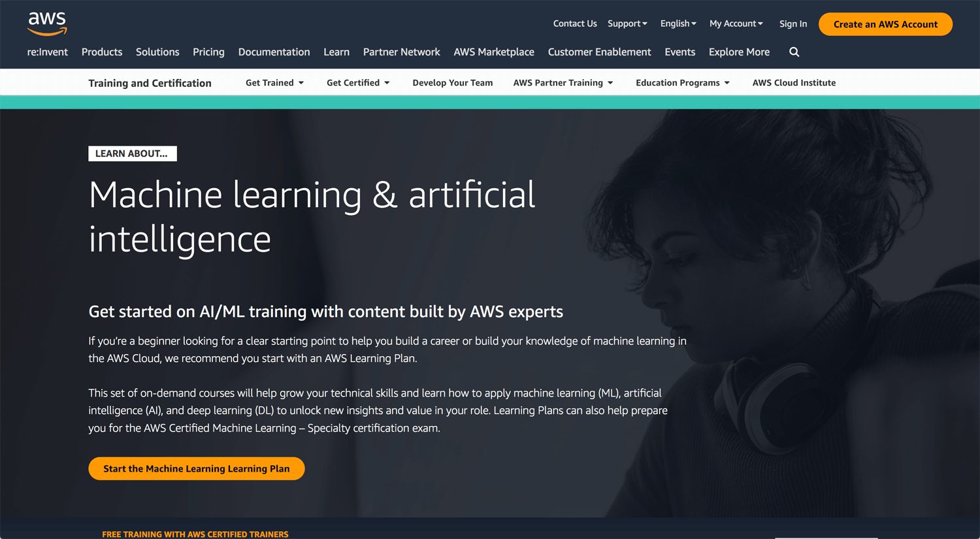Open Customer Enablement menu
The height and width of the screenshot is (539, 980).
(599, 52)
